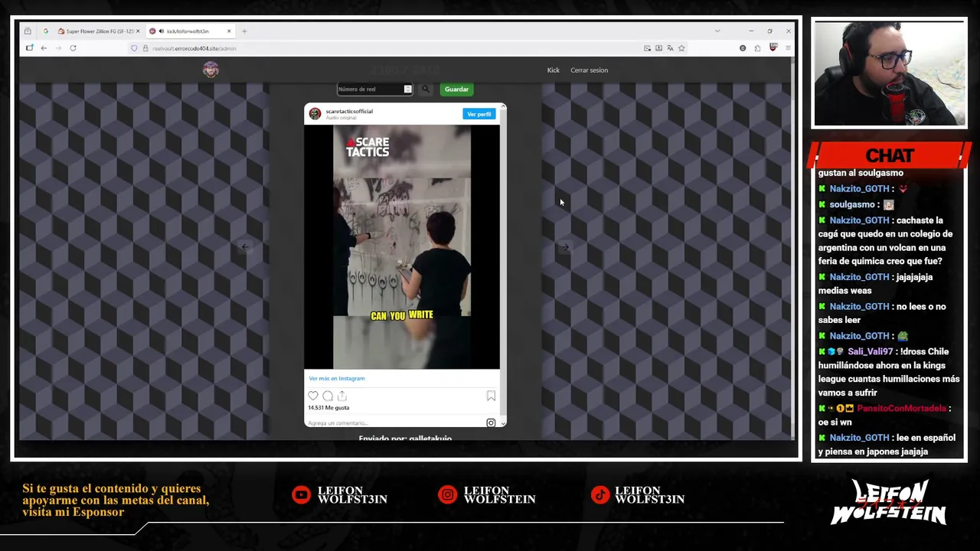Close the Super Flower Zillion tab
Viewport: 980px width, 551px height.
[x=138, y=31]
